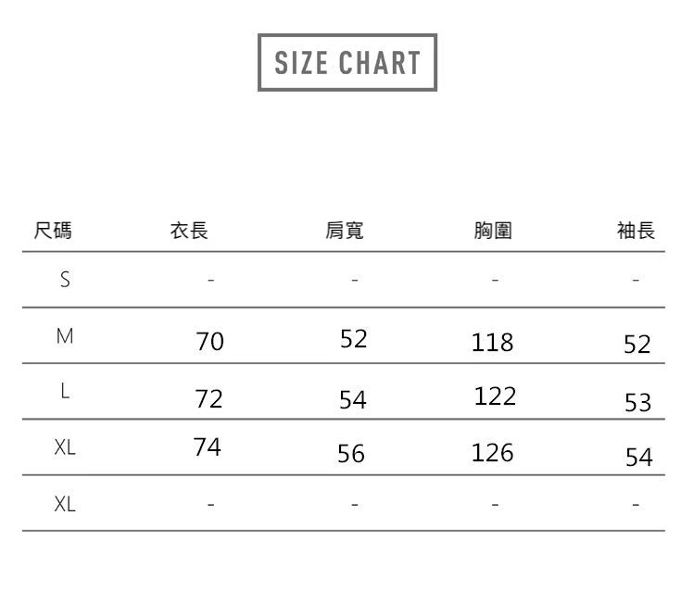Select the 肩寬 column header
Image resolution: width=694 pixels, height=616 pixels.
345,231
